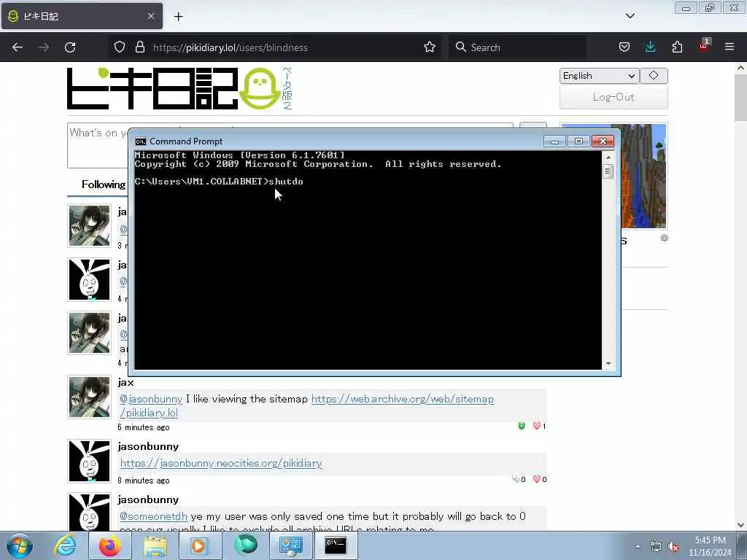Toggle theme with the diamond button

point(654,76)
